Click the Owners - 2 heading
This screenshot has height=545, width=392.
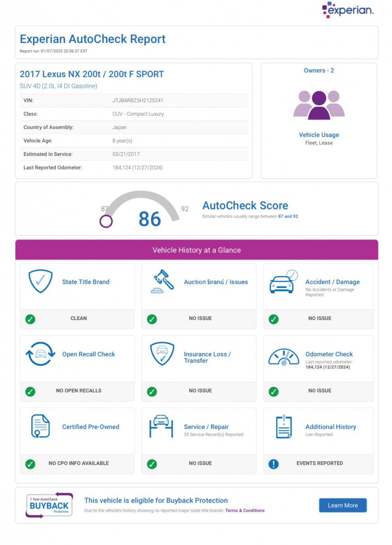click(319, 70)
